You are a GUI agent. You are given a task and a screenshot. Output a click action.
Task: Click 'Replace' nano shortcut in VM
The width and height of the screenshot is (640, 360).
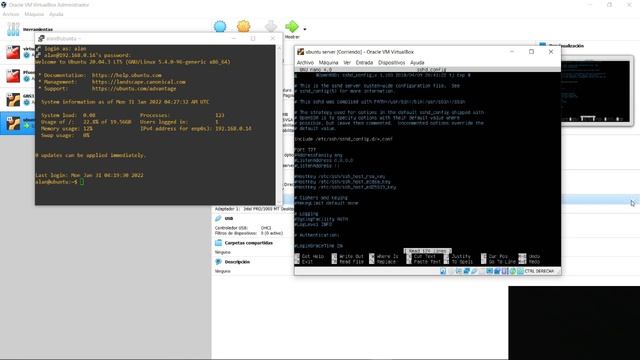click(386, 262)
